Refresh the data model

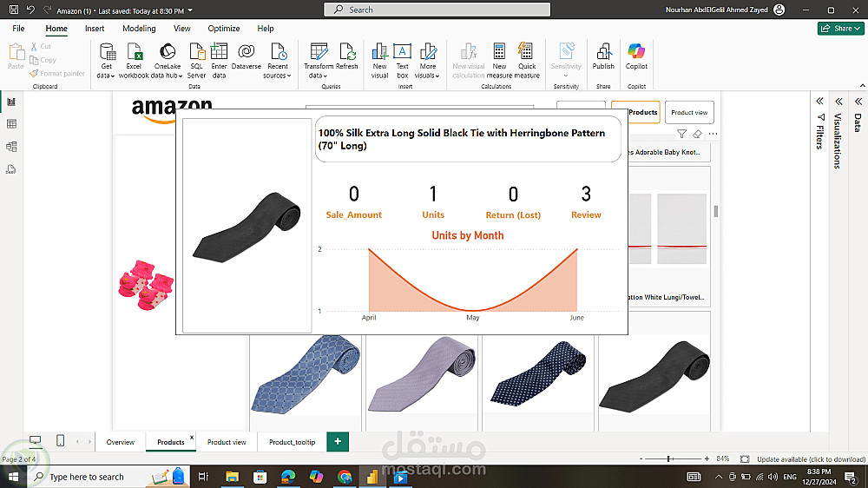click(347, 56)
